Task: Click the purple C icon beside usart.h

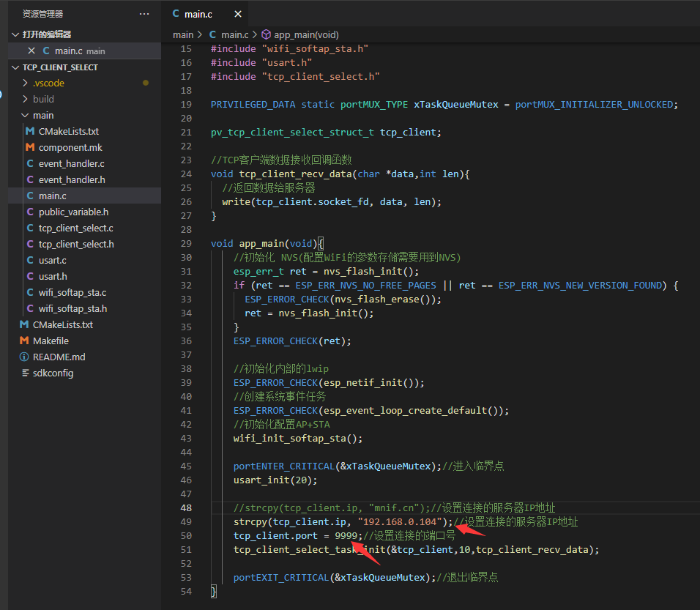Action: coord(30,276)
